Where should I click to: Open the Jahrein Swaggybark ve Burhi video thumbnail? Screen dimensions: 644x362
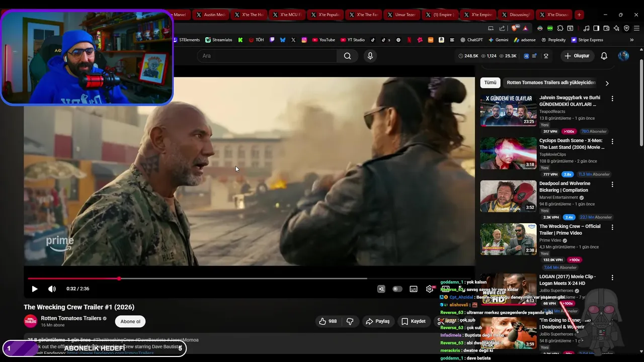coord(508,110)
